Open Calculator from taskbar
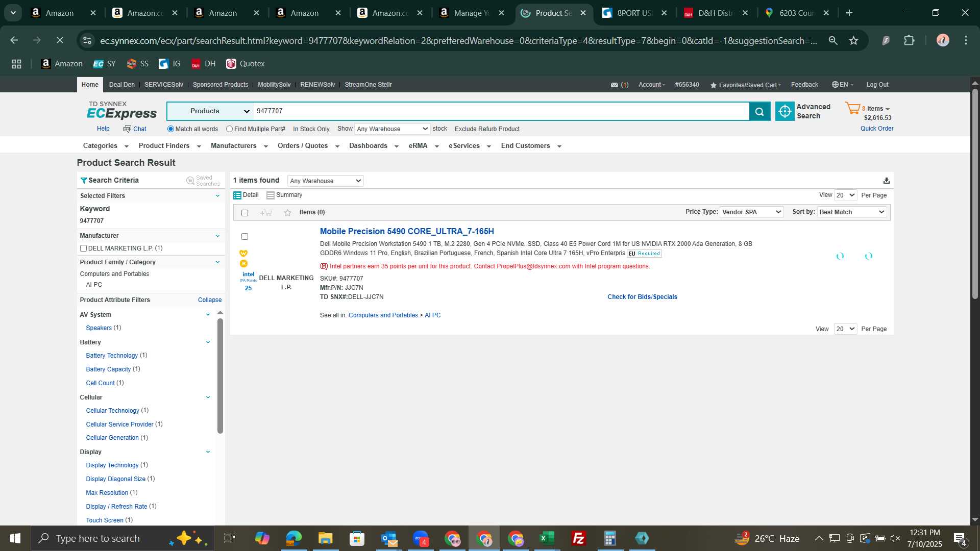This screenshot has width=980, height=551. [x=610, y=538]
